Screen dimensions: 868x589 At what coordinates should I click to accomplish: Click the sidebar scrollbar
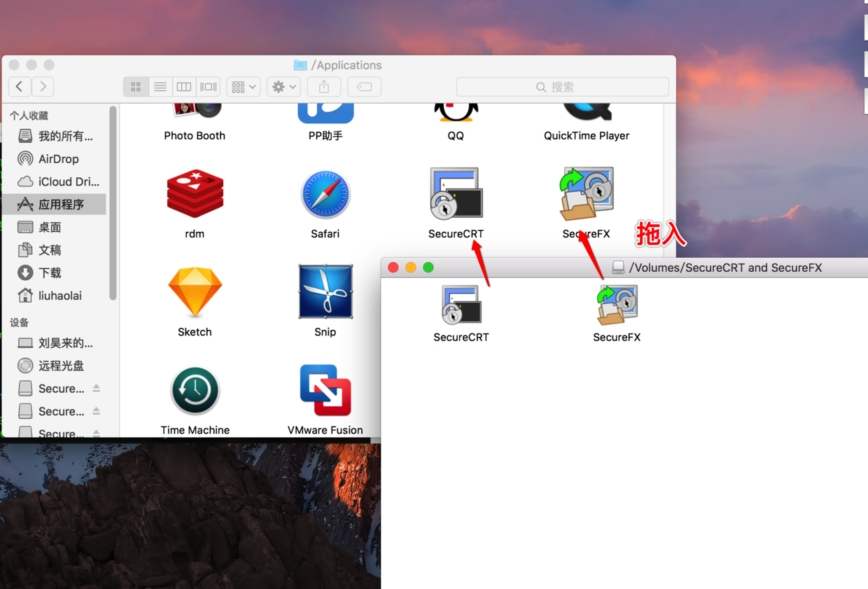113,203
